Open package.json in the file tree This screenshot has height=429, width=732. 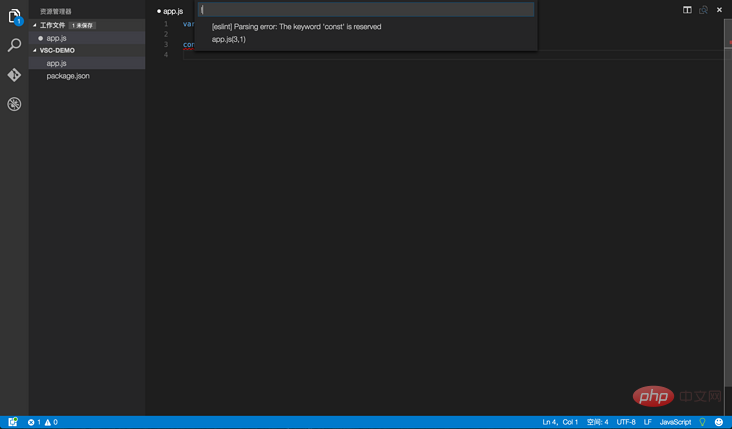pos(68,76)
